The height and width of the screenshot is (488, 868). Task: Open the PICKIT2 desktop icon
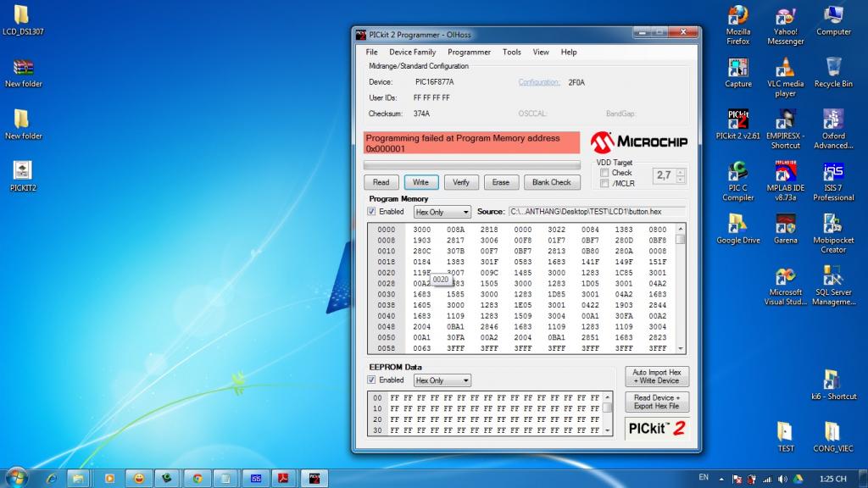tap(23, 175)
